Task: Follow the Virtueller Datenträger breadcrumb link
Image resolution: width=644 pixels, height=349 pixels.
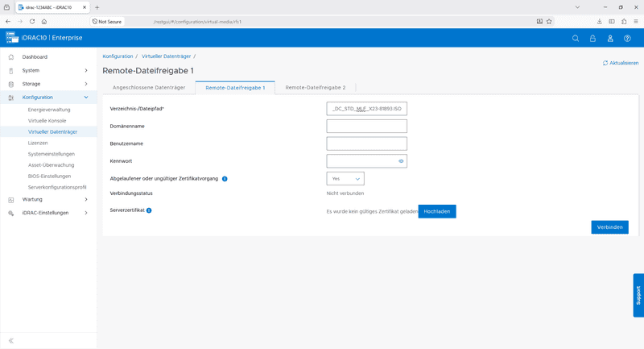Action: coord(167,56)
